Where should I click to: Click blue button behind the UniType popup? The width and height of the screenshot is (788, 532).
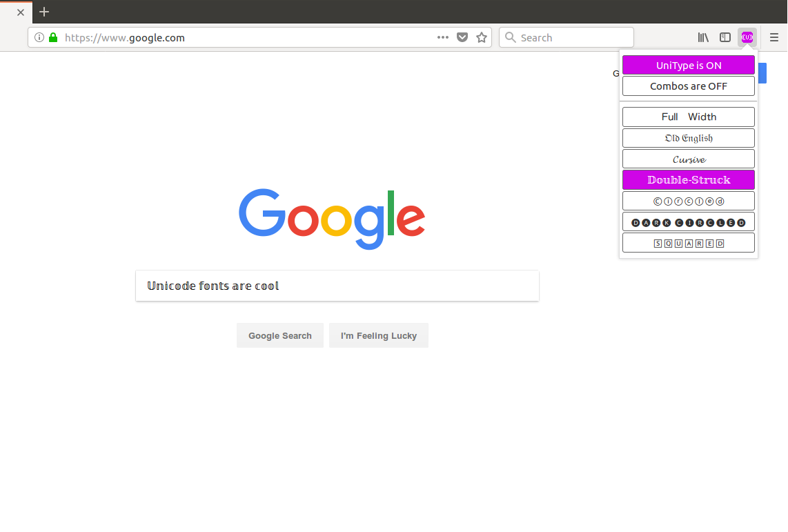pyautogui.click(x=762, y=73)
